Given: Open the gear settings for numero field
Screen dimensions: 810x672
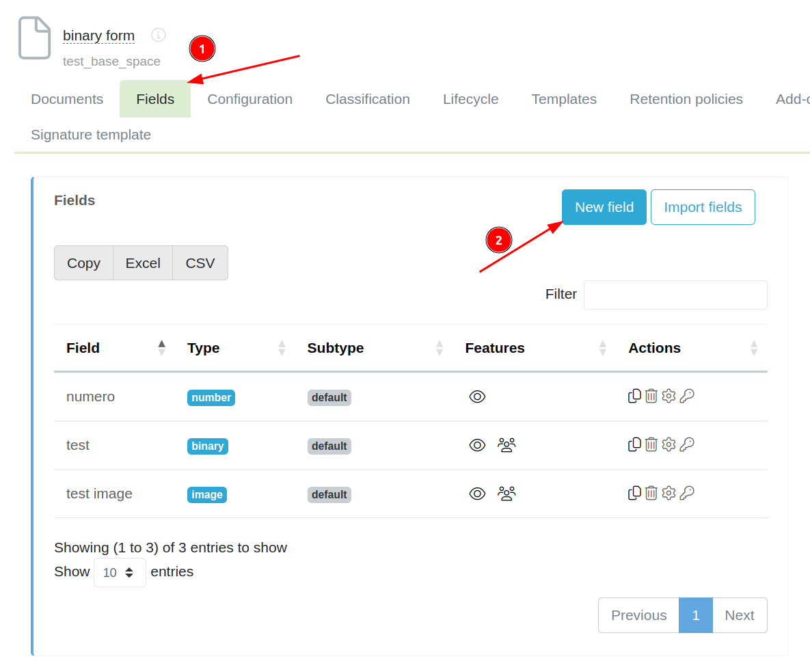Looking at the screenshot, I should point(669,396).
